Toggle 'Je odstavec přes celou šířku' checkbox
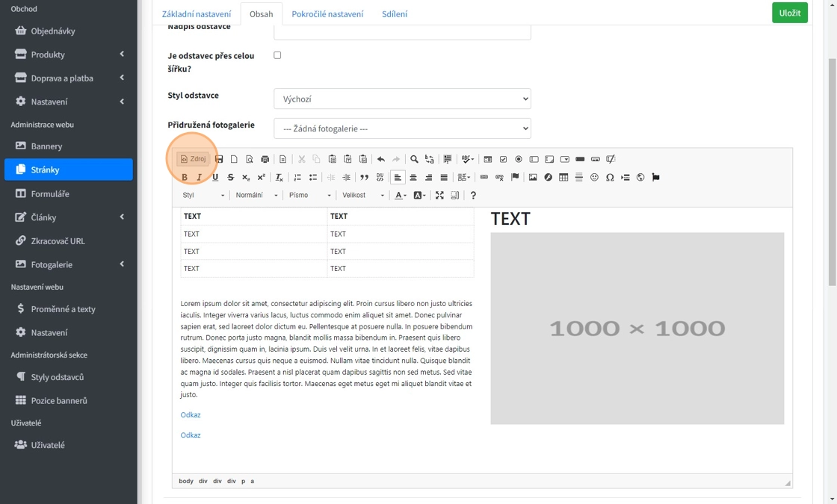Viewport: 837px width, 504px height. [277, 55]
